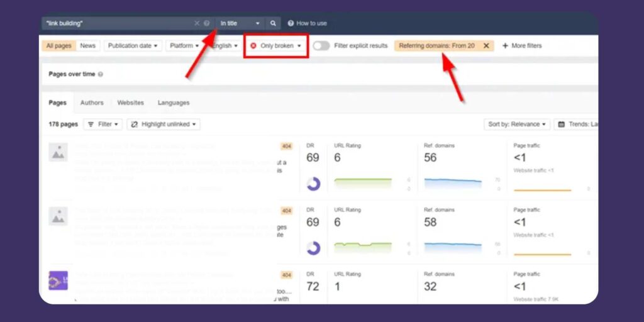Click the 404 badge on the first result
This screenshot has height=322, width=644.
click(286, 146)
